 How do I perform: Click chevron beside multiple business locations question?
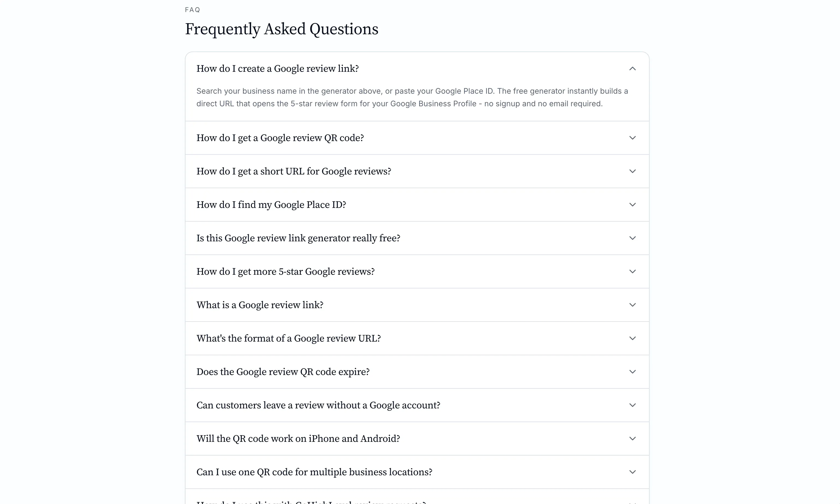pos(632,472)
